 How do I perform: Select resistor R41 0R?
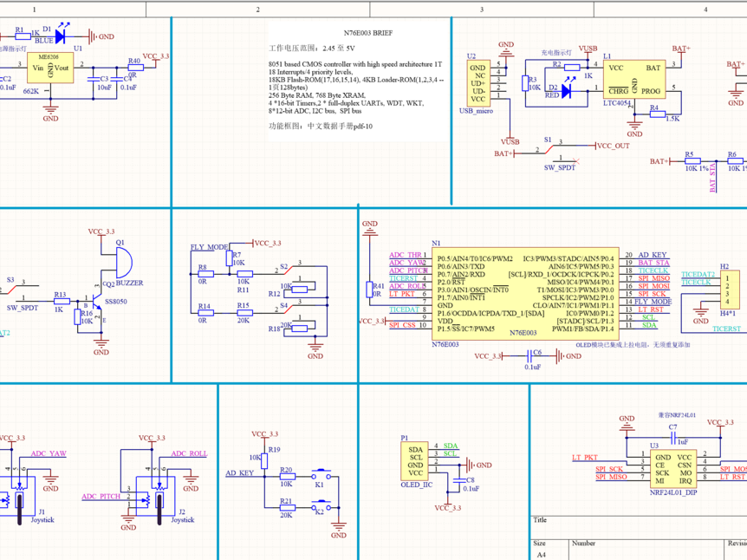369,290
